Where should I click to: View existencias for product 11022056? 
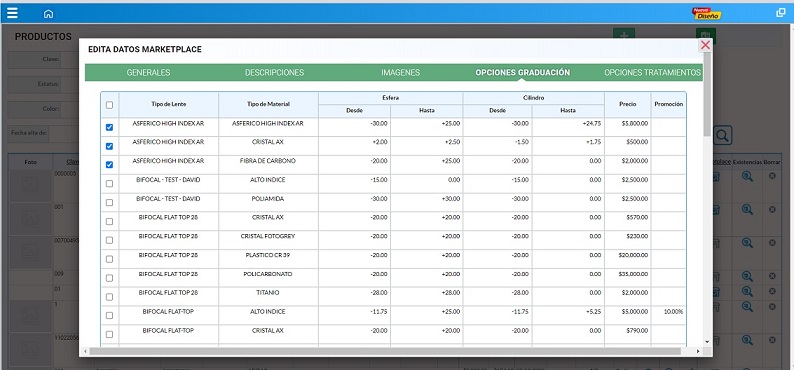[747, 340]
